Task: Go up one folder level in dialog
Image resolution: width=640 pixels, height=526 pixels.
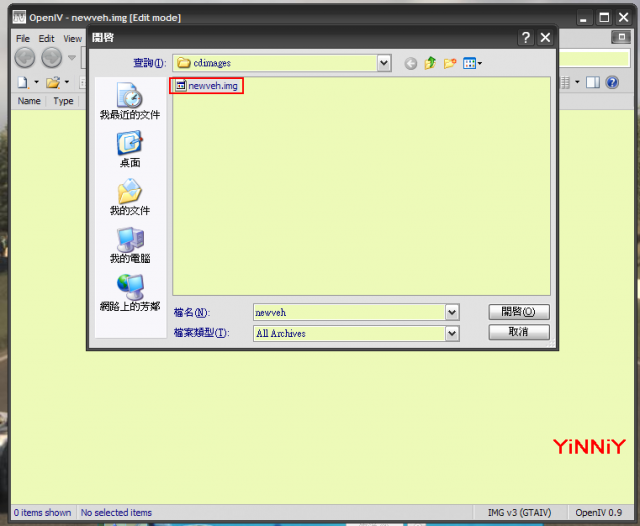Action: [430, 63]
